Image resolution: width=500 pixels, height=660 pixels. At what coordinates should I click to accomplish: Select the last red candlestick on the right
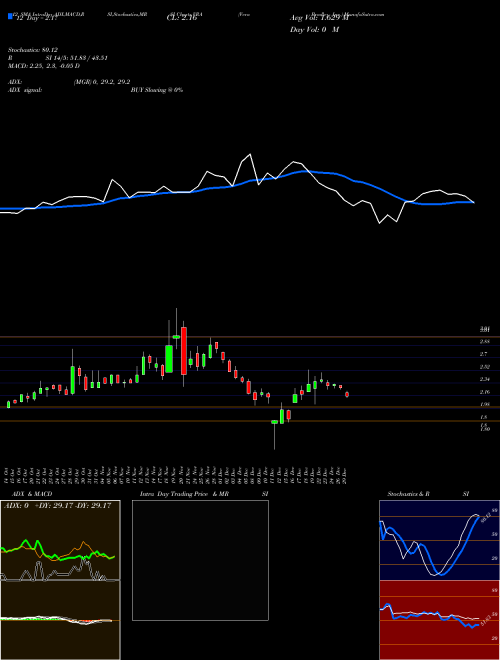coord(347,394)
